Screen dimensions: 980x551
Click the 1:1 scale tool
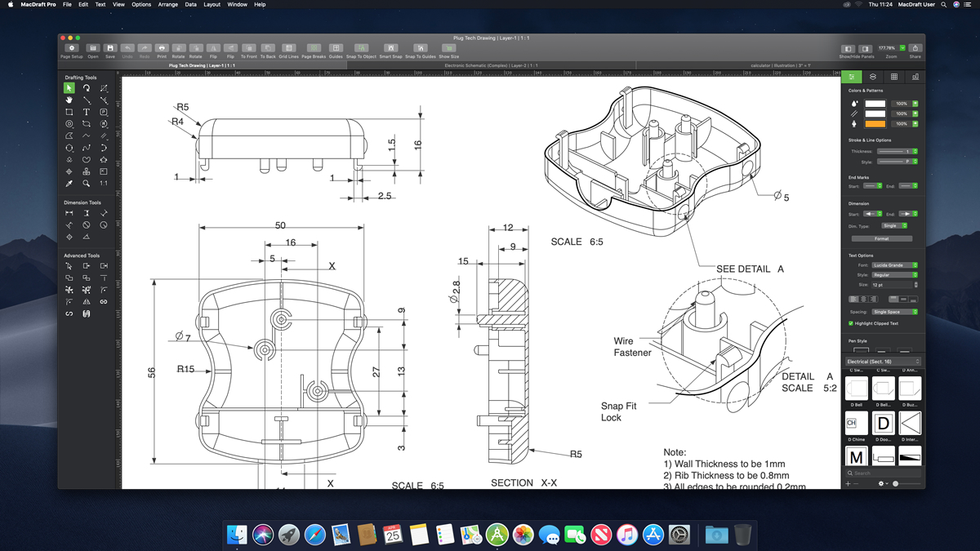click(105, 184)
